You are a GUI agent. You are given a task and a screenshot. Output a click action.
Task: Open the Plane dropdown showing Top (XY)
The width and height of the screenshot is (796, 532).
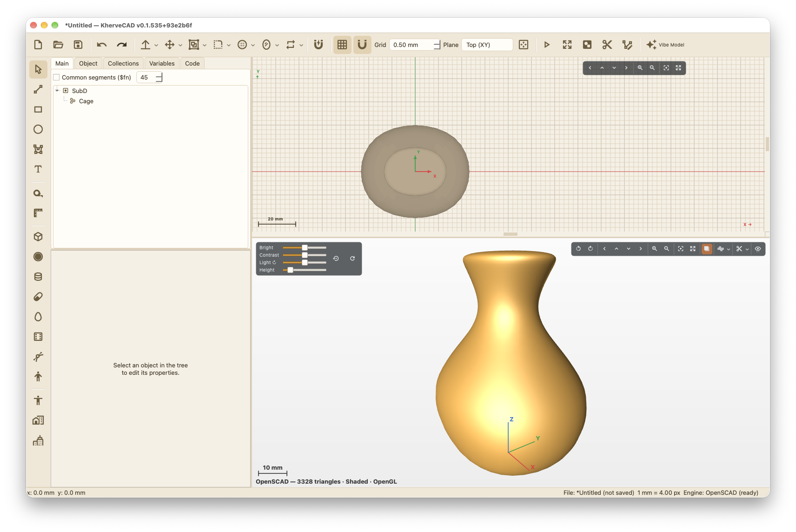click(487, 45)
